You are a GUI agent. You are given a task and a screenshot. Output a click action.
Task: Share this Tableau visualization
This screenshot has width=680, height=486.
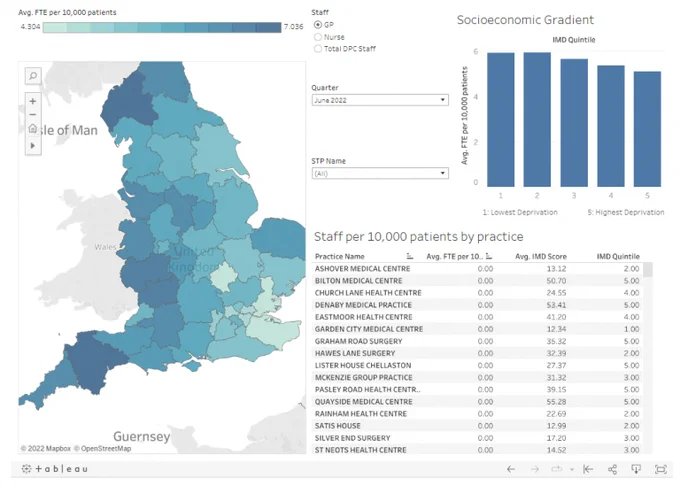tap(612, 469)
